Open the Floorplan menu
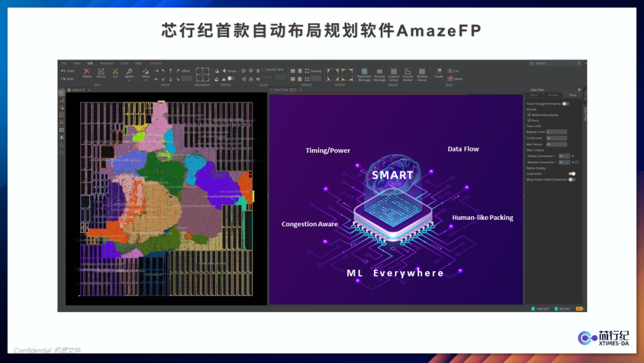644x363 pixels. [106, 63]
